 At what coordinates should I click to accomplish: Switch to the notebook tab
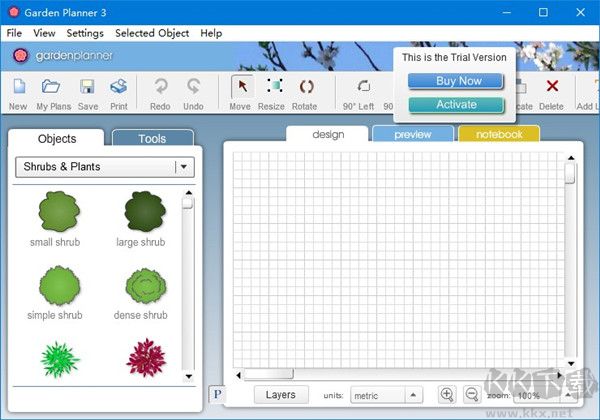(x=499, y=134)
